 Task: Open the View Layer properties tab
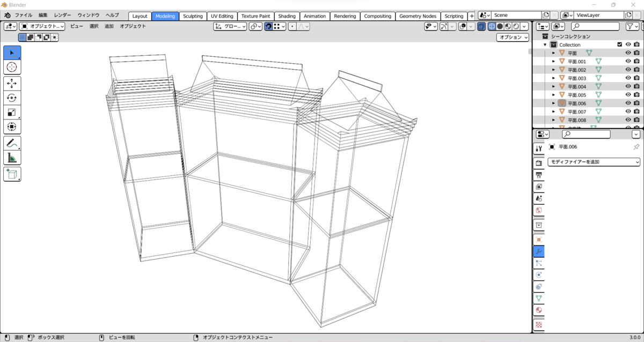[539, 187]
